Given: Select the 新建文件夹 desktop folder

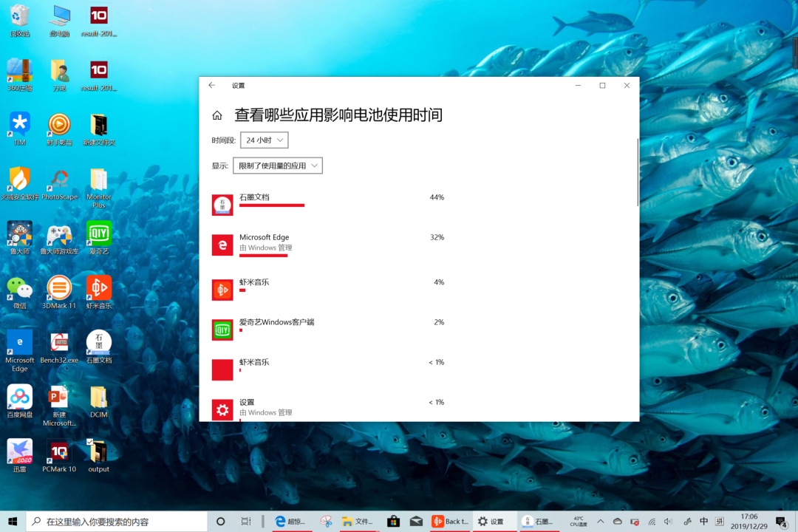Looking at the screenshot, I should click(99, 129).
